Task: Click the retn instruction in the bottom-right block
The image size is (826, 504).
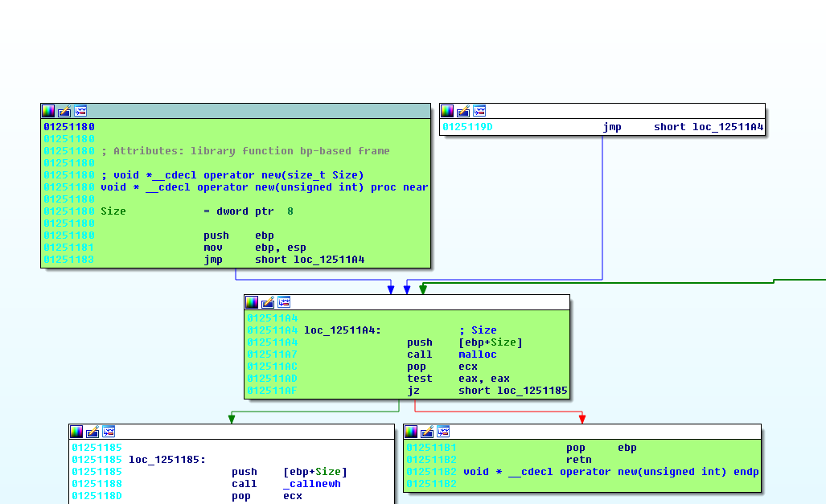Action: (578, 460)
